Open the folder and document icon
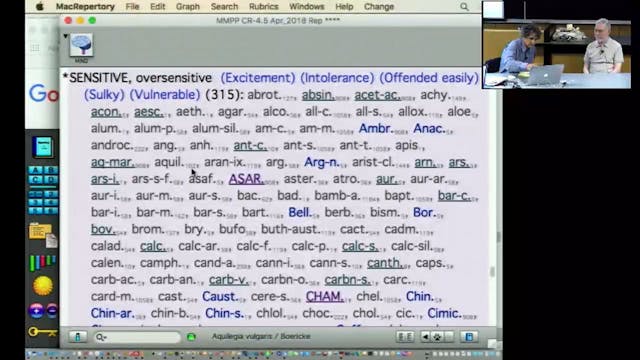 [x=43, y=236]
